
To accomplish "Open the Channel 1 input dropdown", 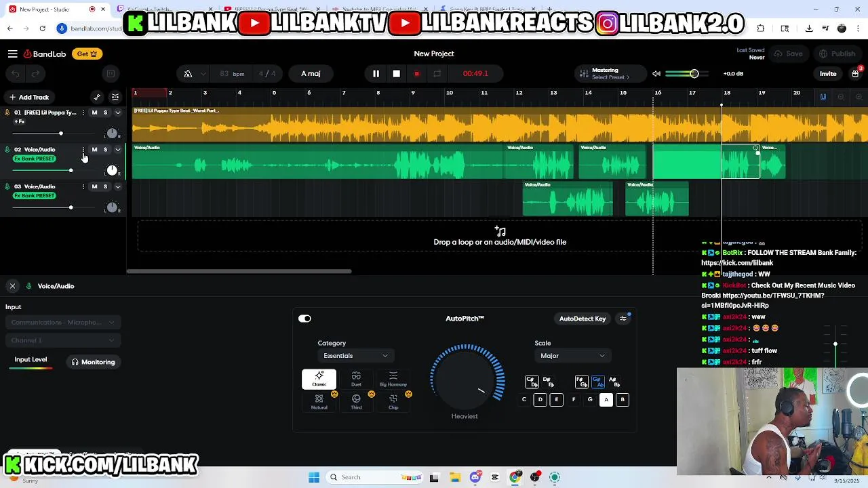I will 63,340.
